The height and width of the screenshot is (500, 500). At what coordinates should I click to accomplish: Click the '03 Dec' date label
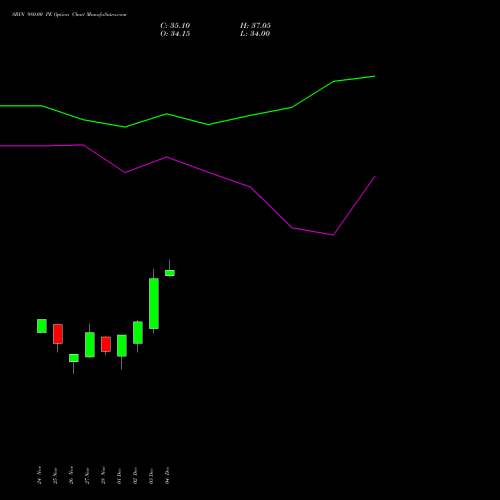(x=151, y=475)
